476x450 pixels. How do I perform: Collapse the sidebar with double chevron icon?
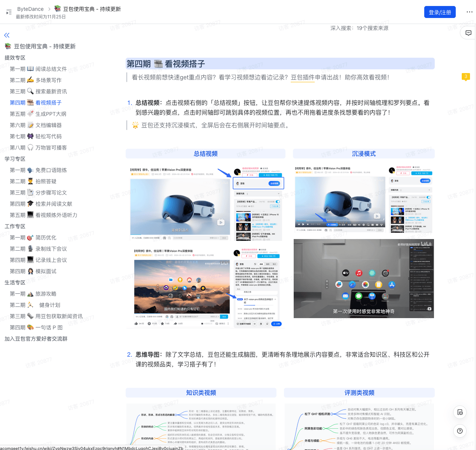pyautogui.click(x=7, y=35)
